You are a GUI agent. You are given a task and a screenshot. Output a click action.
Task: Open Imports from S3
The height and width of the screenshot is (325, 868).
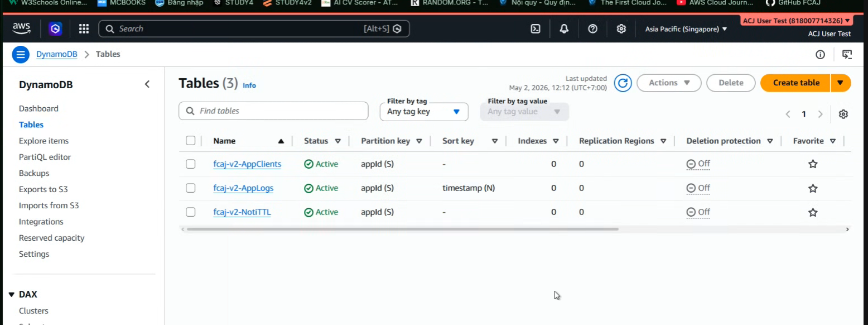49,205
